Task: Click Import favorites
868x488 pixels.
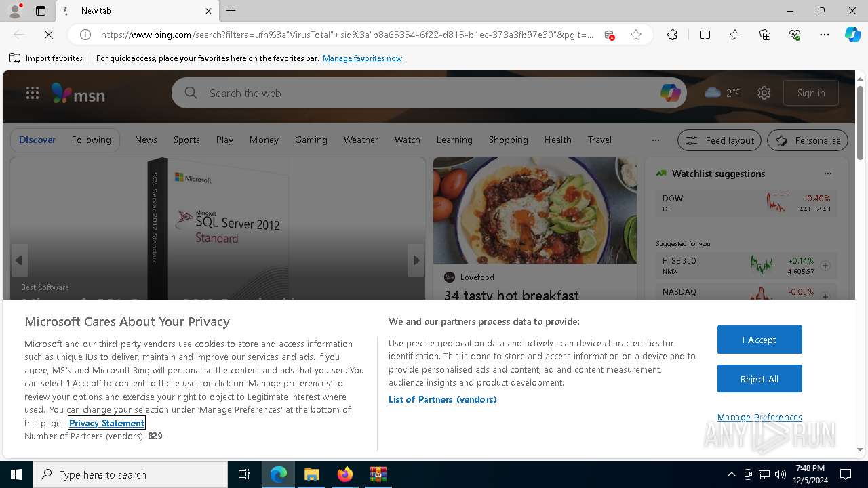Action: pyautogui.click(x=46, y=58)
